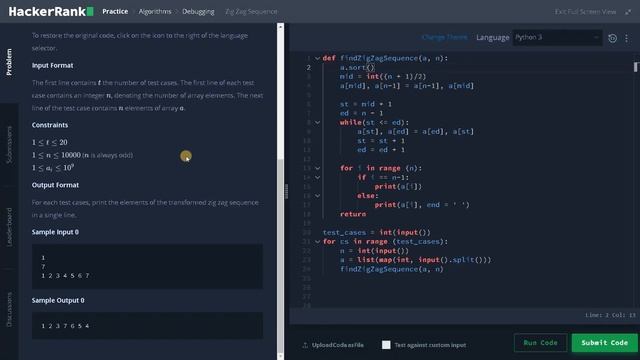Open the Language dropdown showing Python 3
The width and height of the screenshot is (640, 360).
coord(557,38)
